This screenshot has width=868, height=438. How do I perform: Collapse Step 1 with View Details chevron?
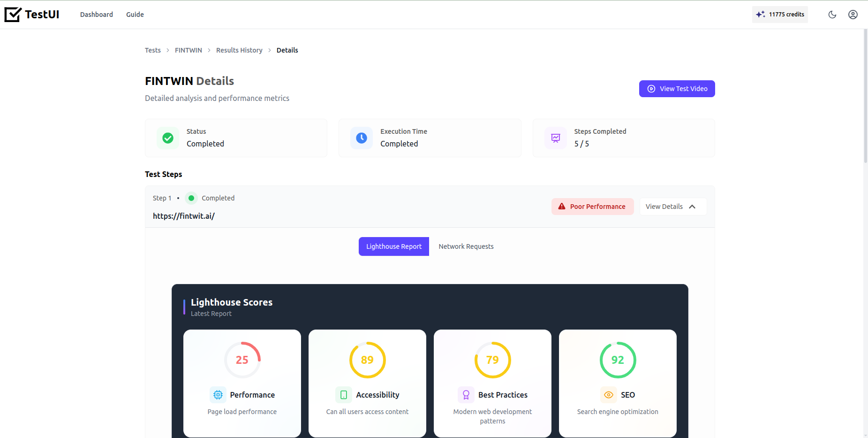click(x=692, y=207)
